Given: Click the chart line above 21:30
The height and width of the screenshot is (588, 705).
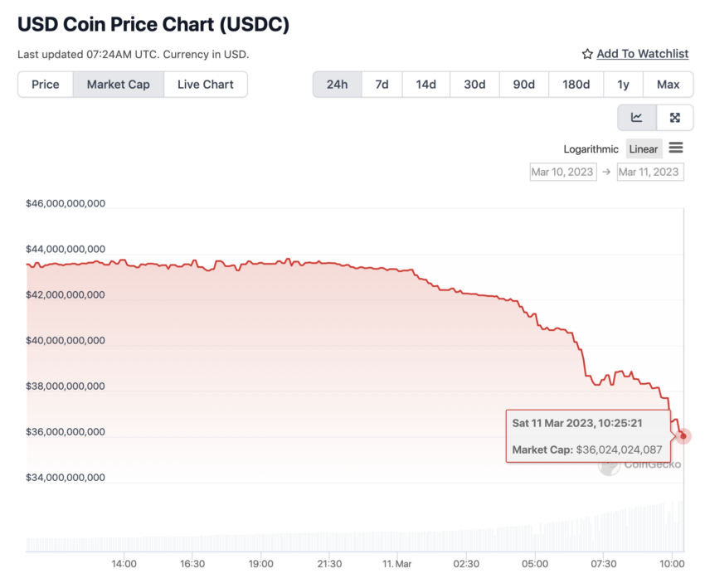Looking at the screenshot, I should pos(329,263).
